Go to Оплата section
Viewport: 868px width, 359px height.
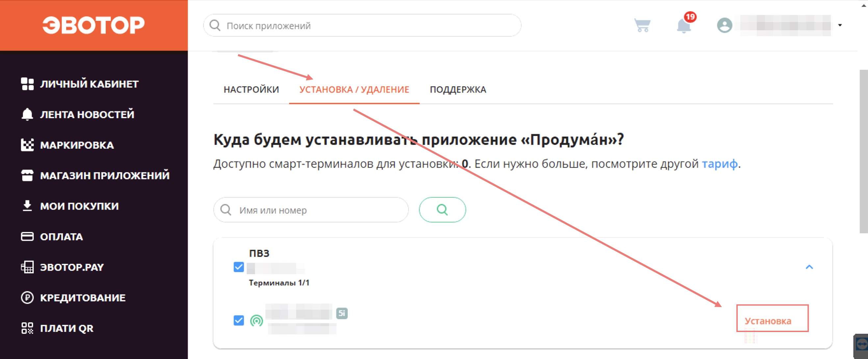[61, 237]
